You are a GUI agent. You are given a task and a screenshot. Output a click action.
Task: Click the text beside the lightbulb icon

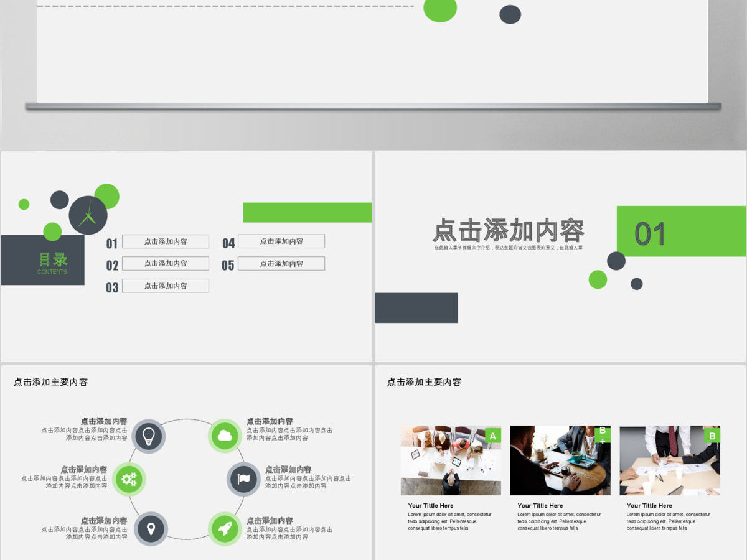[x=85, y=429]
